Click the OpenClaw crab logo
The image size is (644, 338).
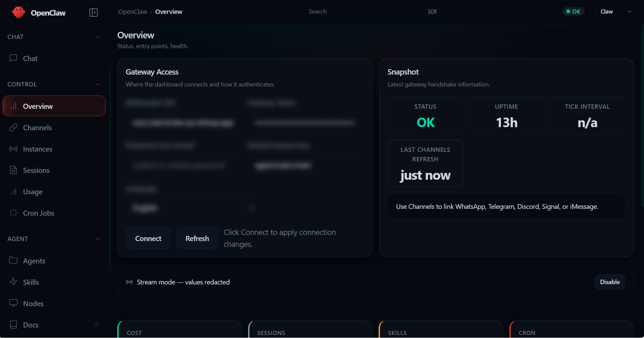tap(19, 12)
